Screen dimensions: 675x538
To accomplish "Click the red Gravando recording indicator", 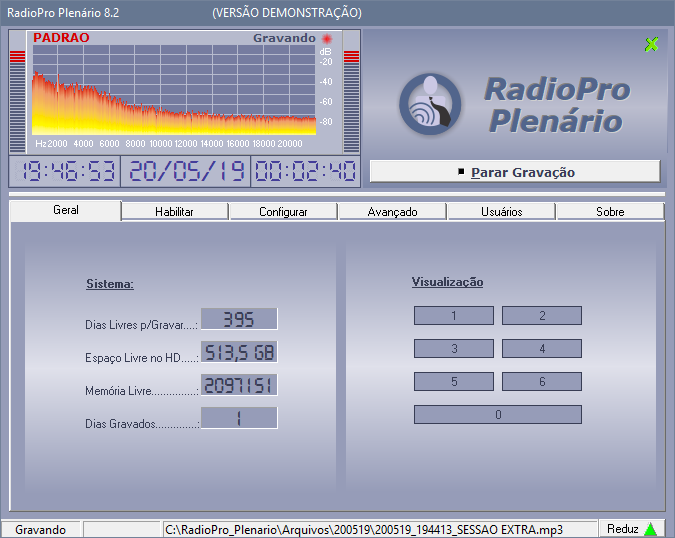I will point(327,39).
